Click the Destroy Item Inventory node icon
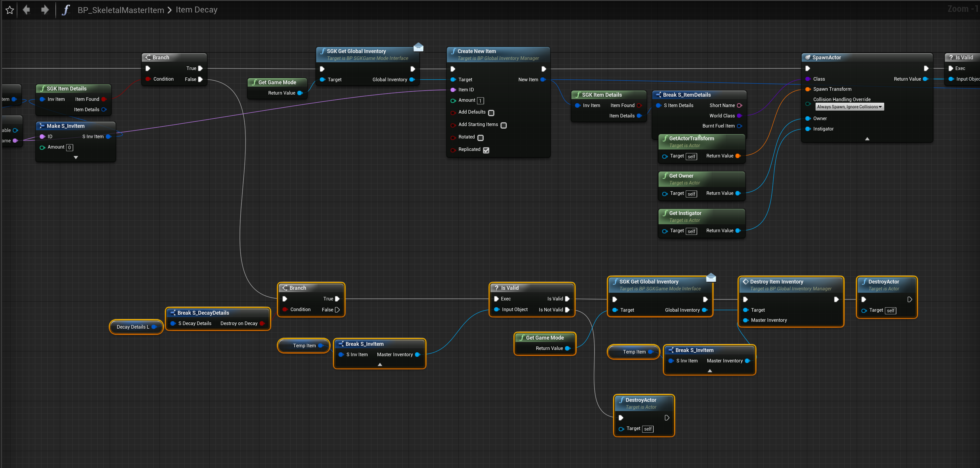The width and height of the screenshot is (980, 468). (746, 281)
